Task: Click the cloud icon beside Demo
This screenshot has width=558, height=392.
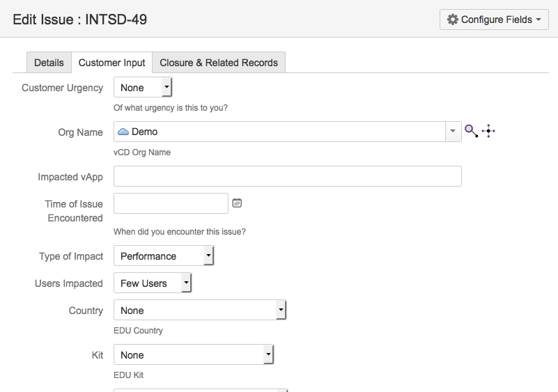Action: tap(123, 132)
